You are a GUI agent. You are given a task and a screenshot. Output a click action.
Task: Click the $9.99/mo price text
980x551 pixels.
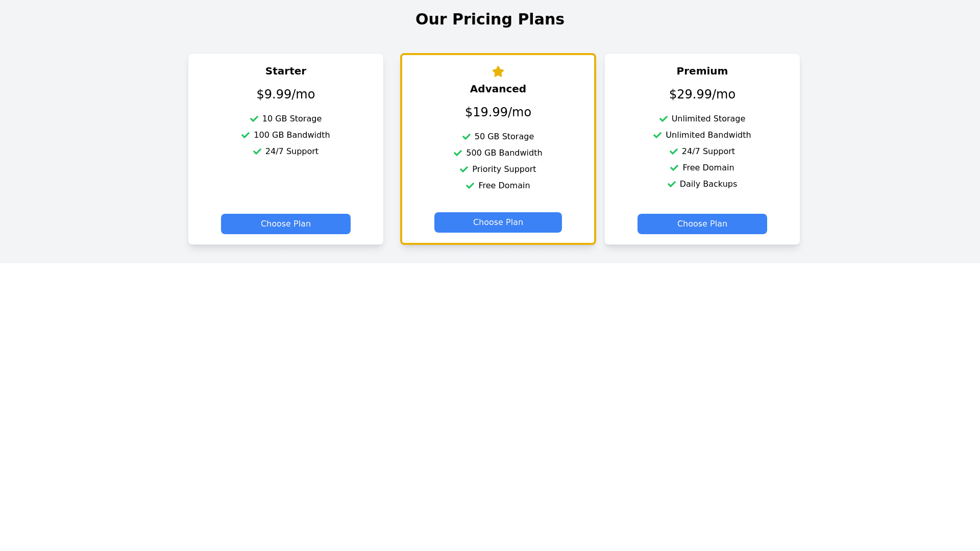(x=286, y=94)
